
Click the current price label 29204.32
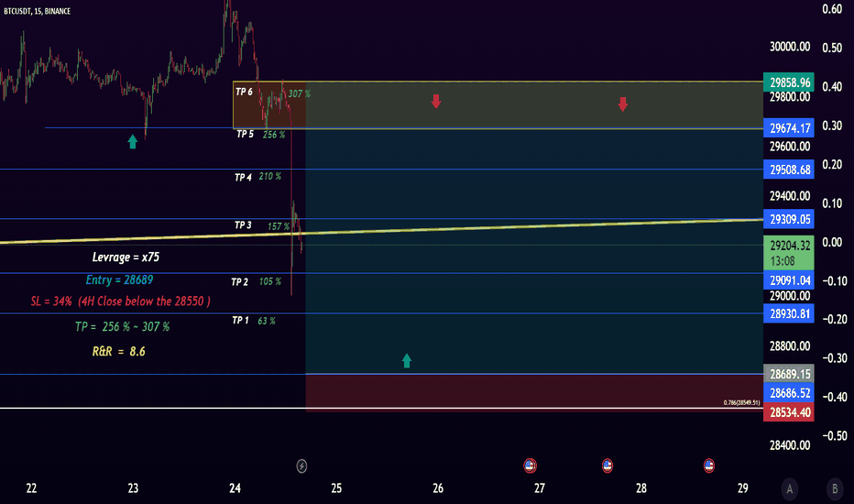click(789, 246)
